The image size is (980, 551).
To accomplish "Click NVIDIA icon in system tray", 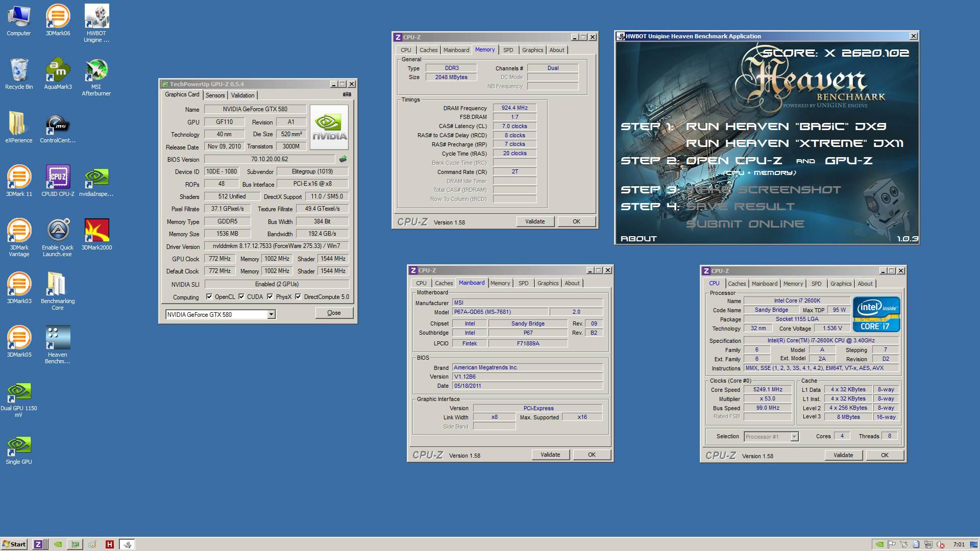I will point(879,544).
